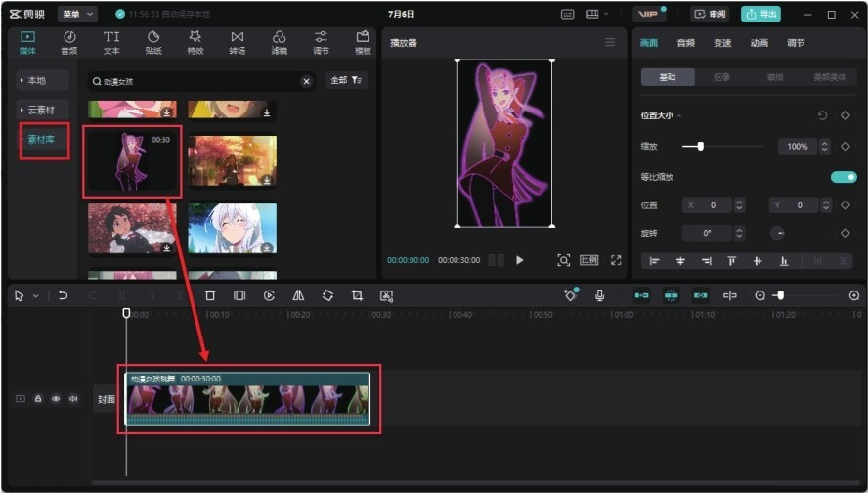Screen dimensions: 868x493
Task: Open the selection tool dropdown arrow
Action: [36, 296]
